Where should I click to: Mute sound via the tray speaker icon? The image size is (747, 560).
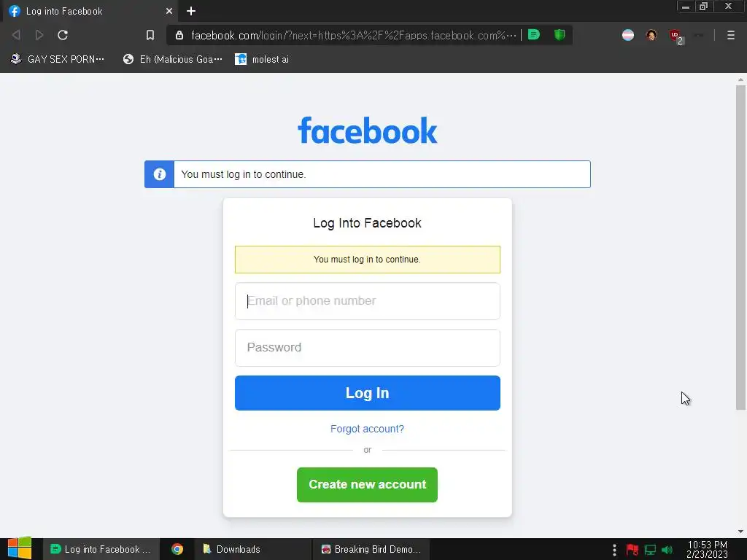(x=667, y=550)
